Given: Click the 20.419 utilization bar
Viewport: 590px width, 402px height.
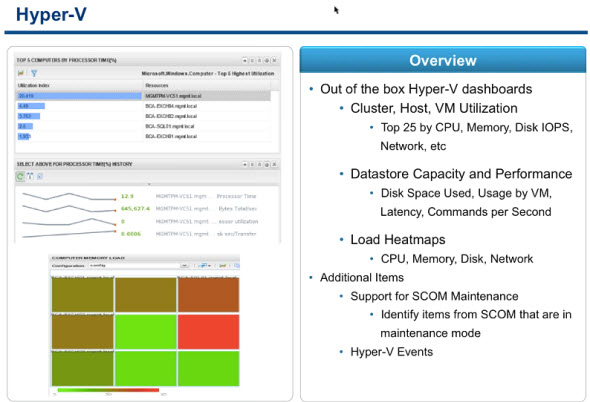Looking at the screenshot, I should point(79,96).
